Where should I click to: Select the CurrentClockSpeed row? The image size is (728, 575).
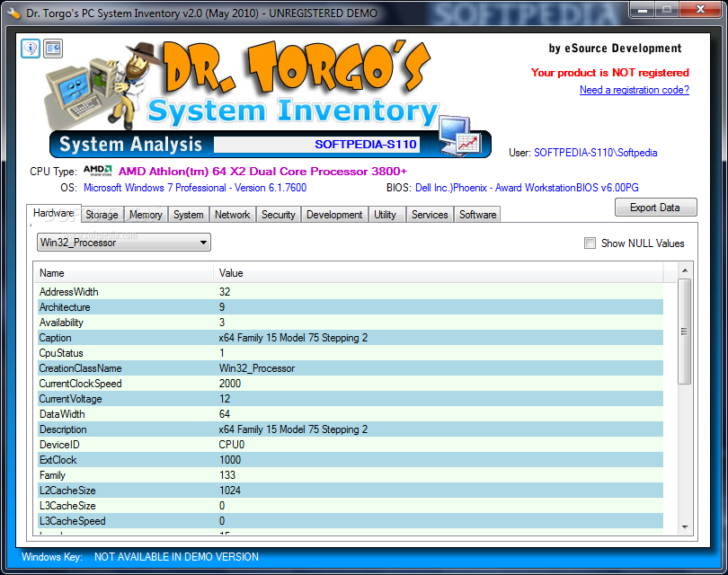349,384
